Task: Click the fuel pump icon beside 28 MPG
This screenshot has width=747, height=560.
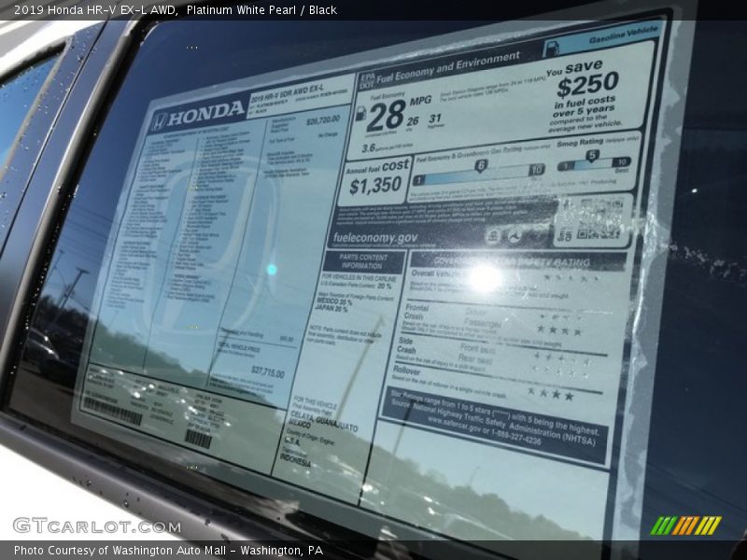Action: click(360, 112)
